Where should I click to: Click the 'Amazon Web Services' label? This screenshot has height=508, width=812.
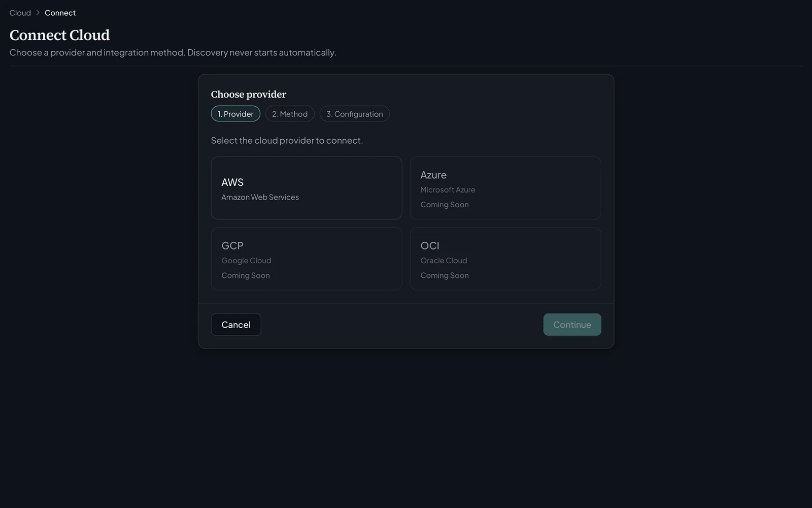(260, 197)
